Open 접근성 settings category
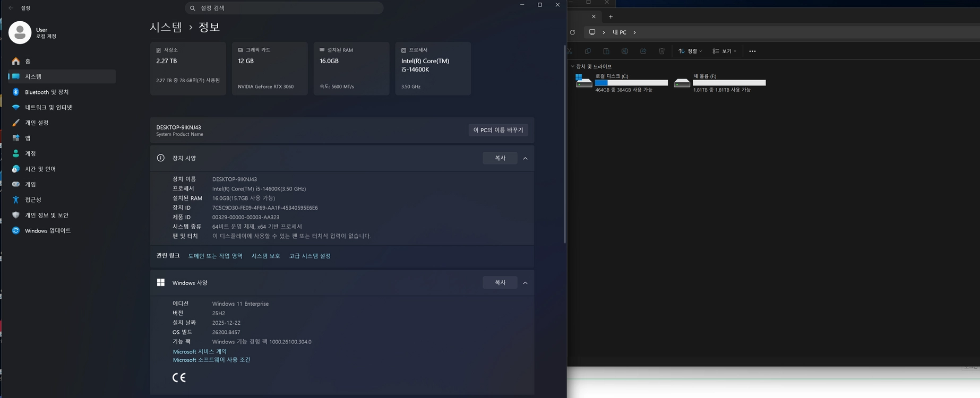Image resolution: width=980 pixels, height=398 pixels. click(x=62, y=200)
